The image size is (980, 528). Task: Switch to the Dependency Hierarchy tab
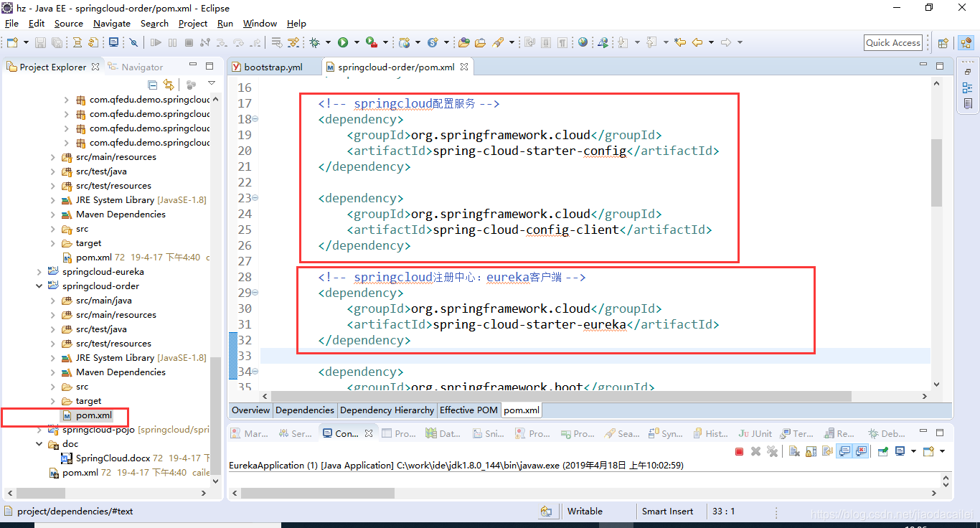pos(387,410)
